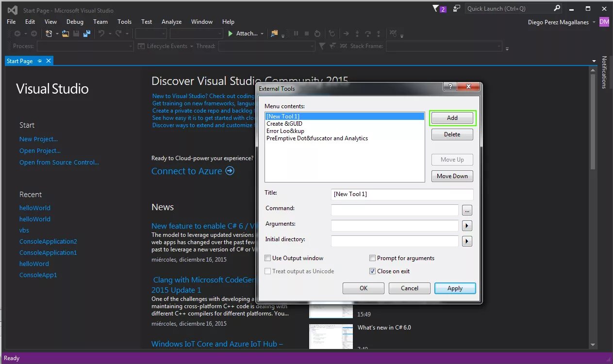Open the Arguments macro arrow button
Viewport: 613px width, 364px height.
click(467, 226)
